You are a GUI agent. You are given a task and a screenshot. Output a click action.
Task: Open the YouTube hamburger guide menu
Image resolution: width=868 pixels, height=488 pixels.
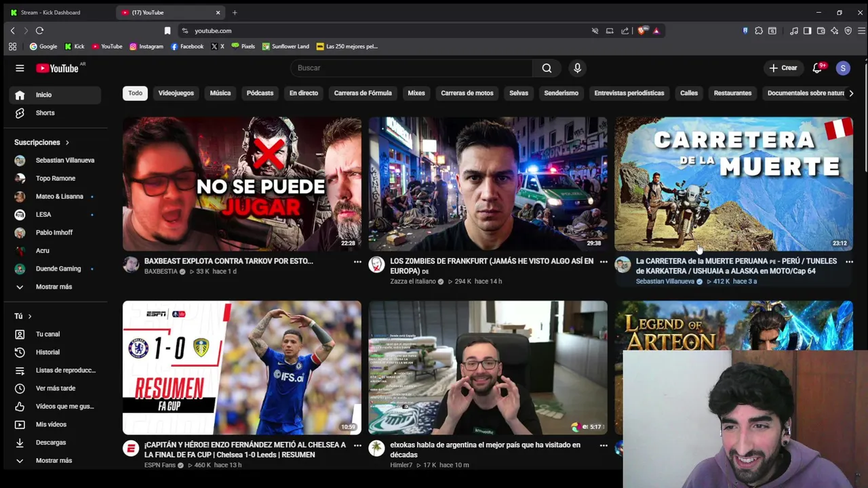tap(20, 68)
